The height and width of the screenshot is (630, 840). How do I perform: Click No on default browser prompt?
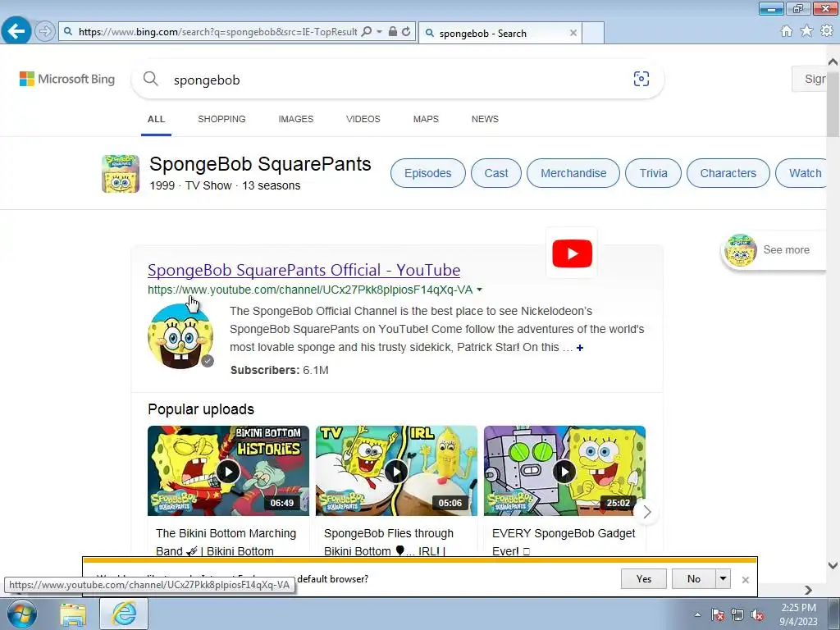tap(694, 578)
